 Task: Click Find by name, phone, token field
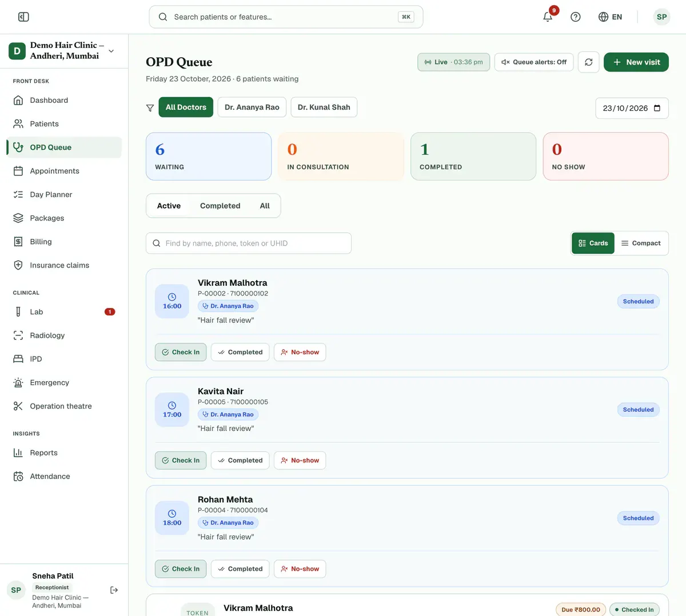[249, 243]
